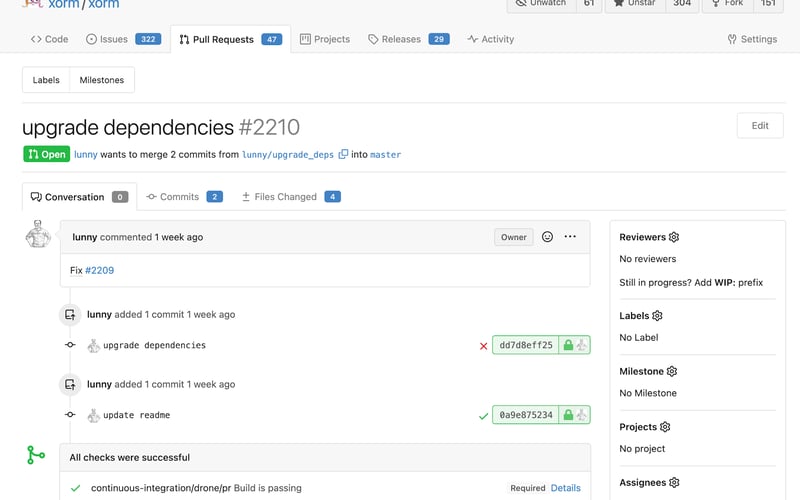
Task: Click the Edit title button
Action: click(x=760, y=126)
